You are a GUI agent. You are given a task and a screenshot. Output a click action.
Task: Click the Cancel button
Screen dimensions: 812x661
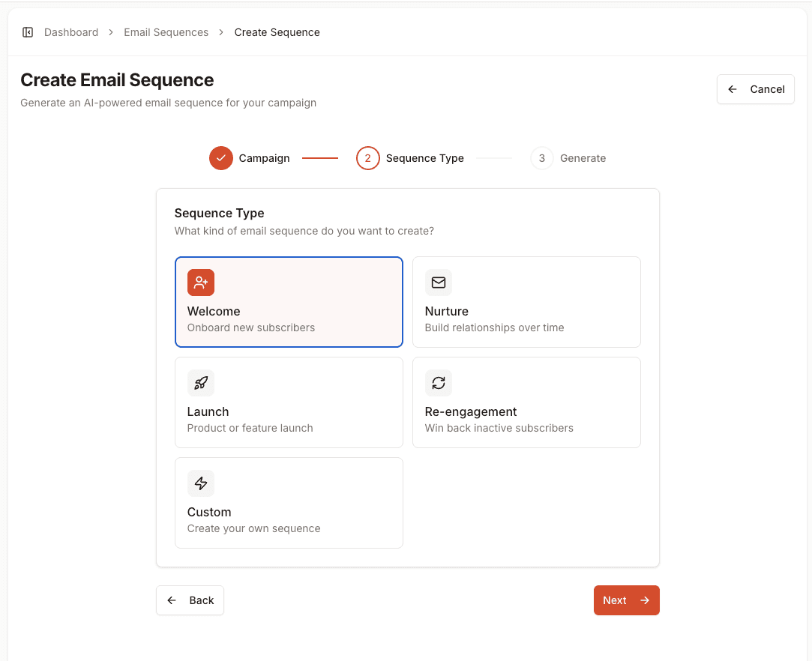click(x=755, y=89)
